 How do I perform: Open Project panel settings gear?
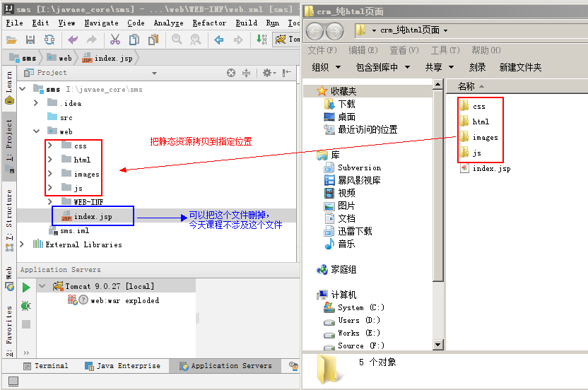click(269, 73)
